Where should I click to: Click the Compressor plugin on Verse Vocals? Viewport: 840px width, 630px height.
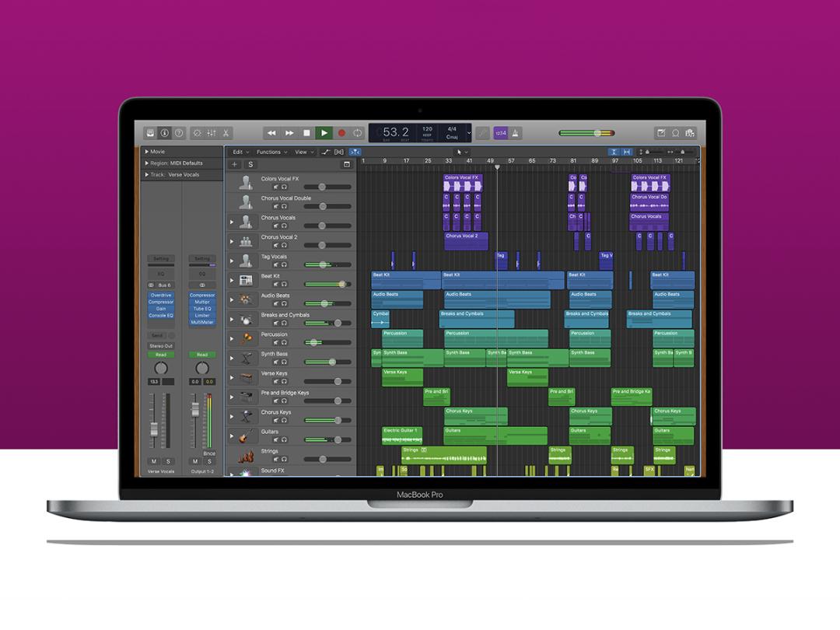tap(161, 302)
